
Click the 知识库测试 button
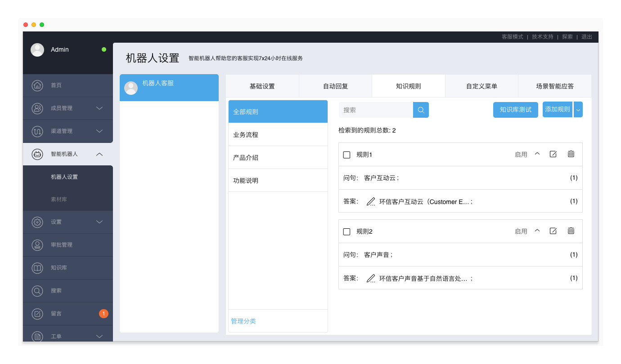[x=515, y=110]
